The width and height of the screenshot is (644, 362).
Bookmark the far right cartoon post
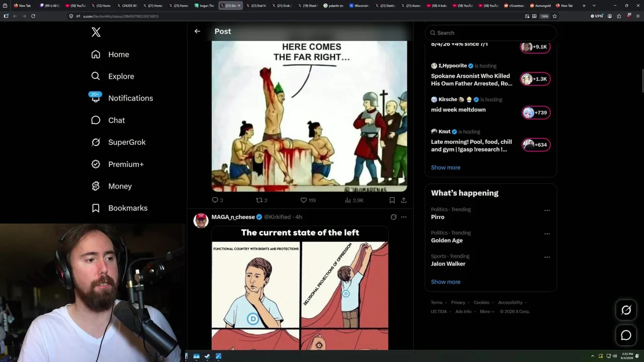click(392, 200)
